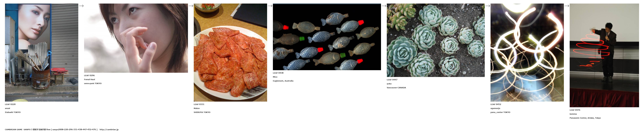The width and height of the screenshot is (644, 133).
Task: Click the LEAF 0438 caption label
Action: click(x=278, y=73)
